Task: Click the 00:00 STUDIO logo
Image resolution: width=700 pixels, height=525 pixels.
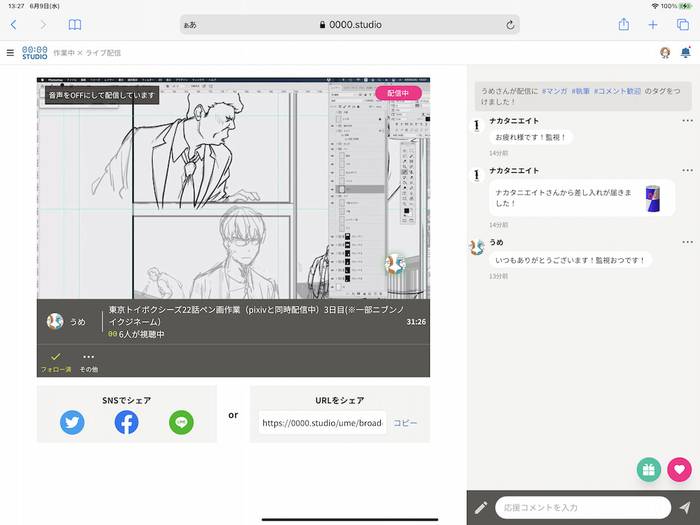Action: coord(34,53)
